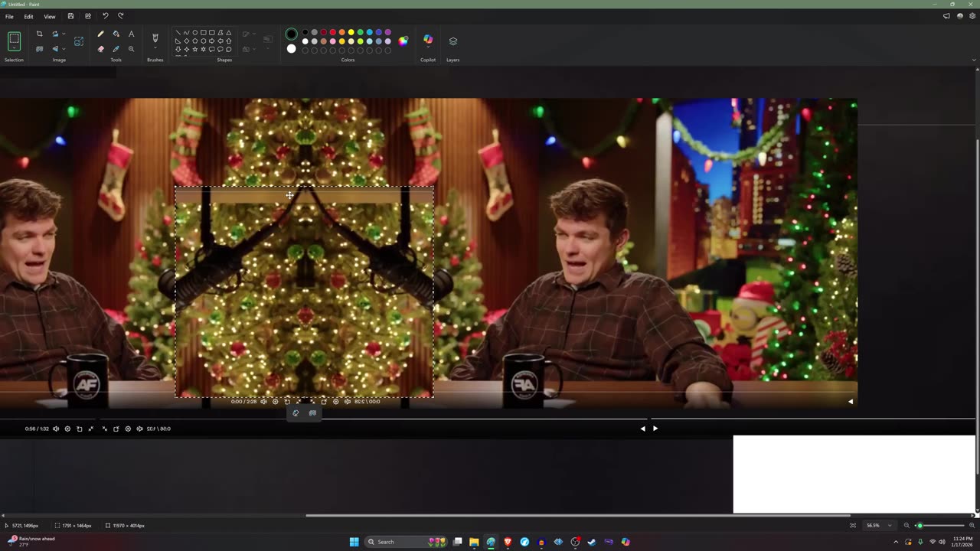This screenshot has width=980, height=551.
Task: Click the zoom out magnifier icon
Action: (906, 526)
